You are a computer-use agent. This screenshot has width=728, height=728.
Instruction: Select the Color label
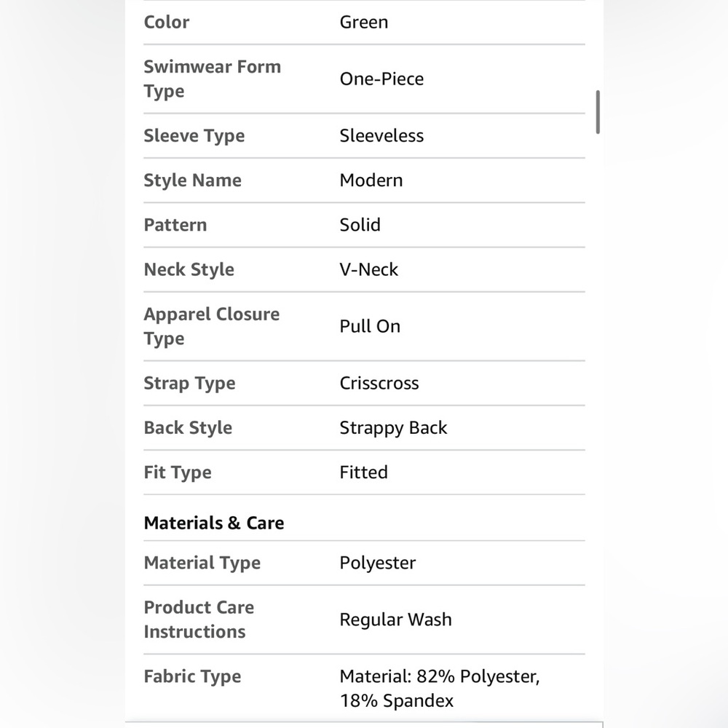[167, 23]
